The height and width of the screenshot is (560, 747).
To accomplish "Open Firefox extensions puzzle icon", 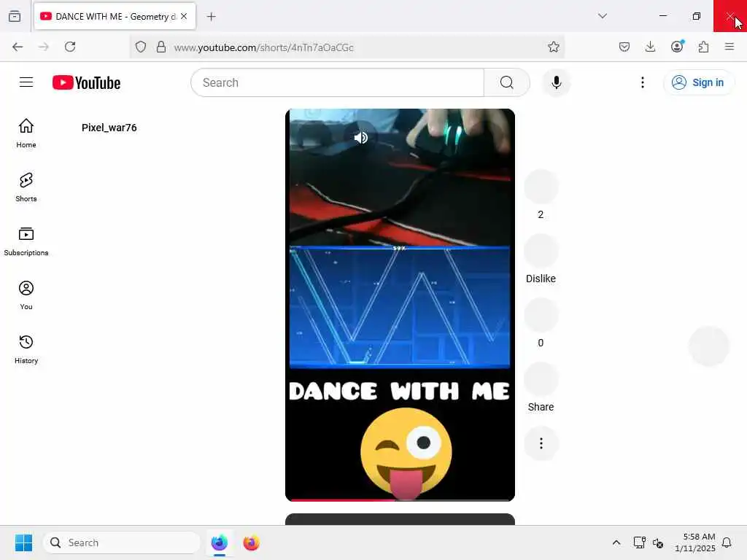I will (703, 47).
